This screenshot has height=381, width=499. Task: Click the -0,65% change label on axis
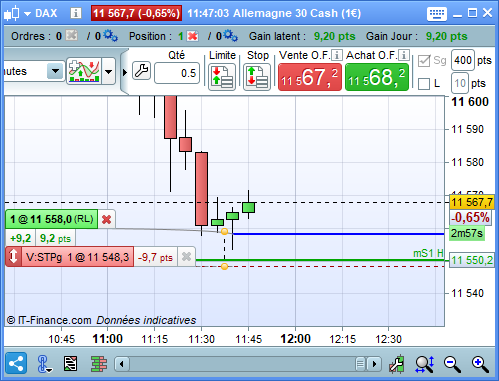[x=470, y=218]
